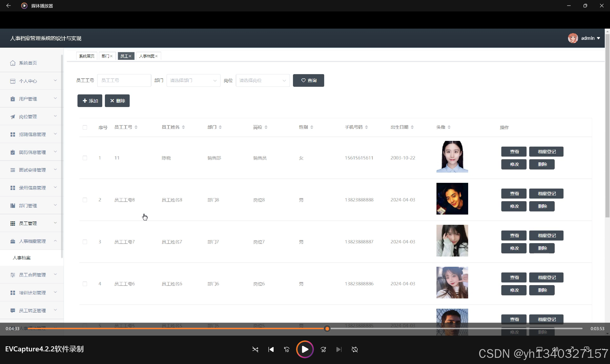The image size is (610, 364).
Task: Open the 请选择岗位 dropdown
Action: 262,81
